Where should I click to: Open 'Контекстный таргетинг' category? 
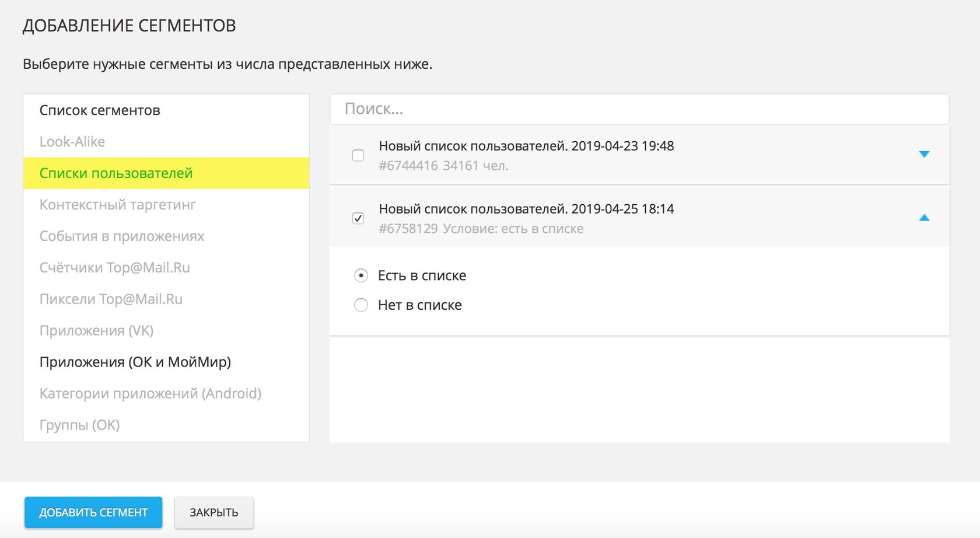(118, 205)
